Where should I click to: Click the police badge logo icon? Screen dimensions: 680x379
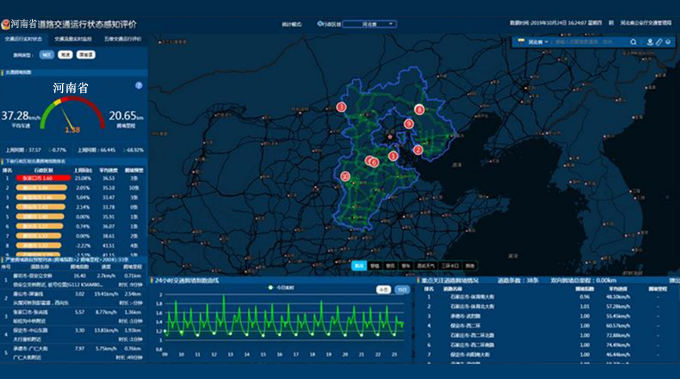pos(5,24)
